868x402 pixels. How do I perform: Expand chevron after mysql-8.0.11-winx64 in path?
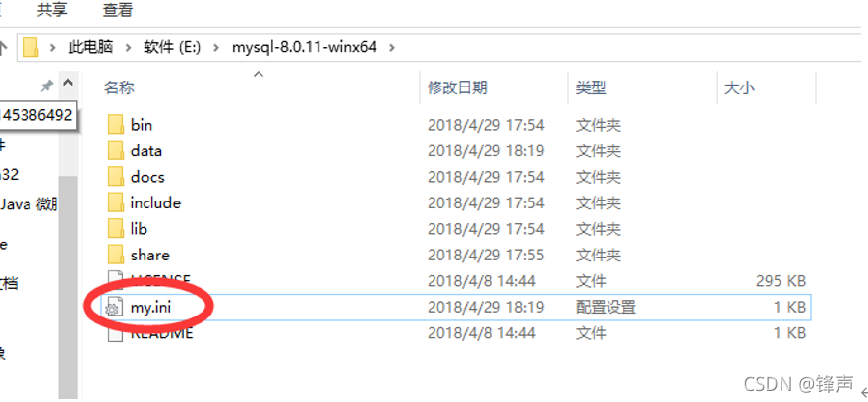pos(392,47)
